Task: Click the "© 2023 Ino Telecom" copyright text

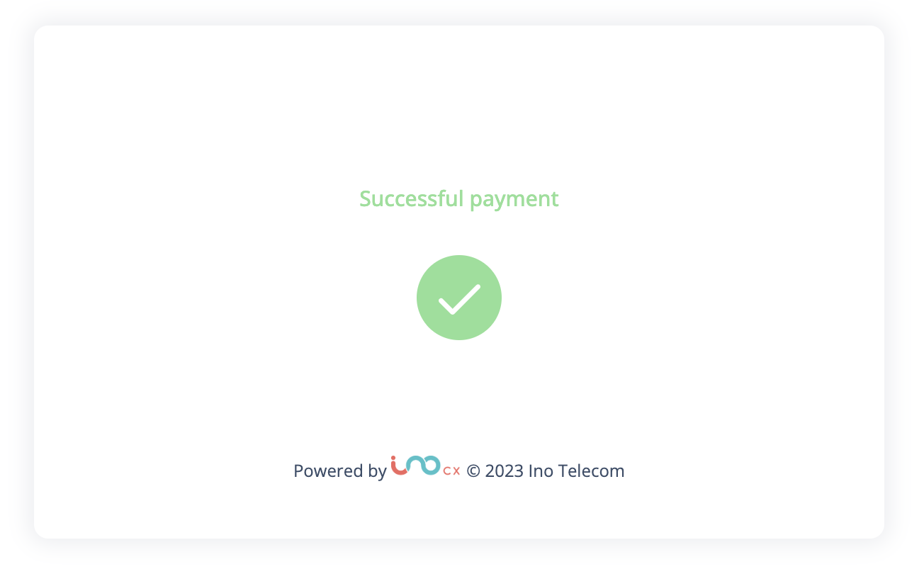Action: 546,471
